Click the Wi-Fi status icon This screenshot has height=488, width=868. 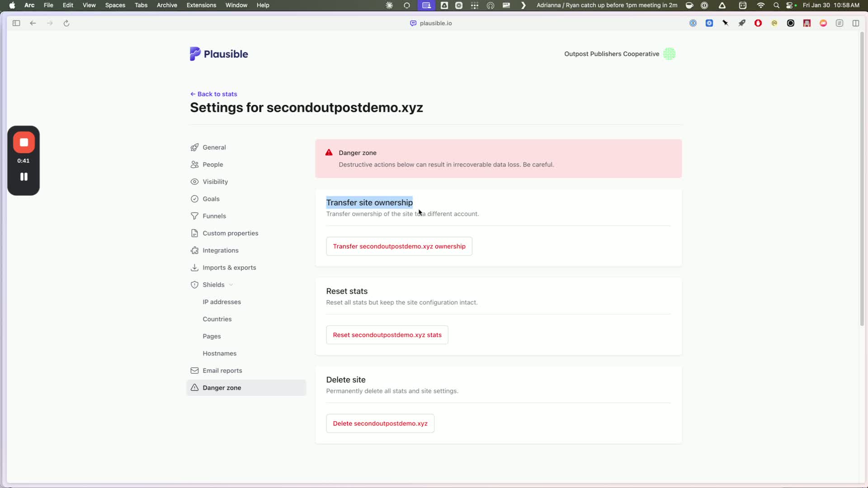click(x=761, y=5)
